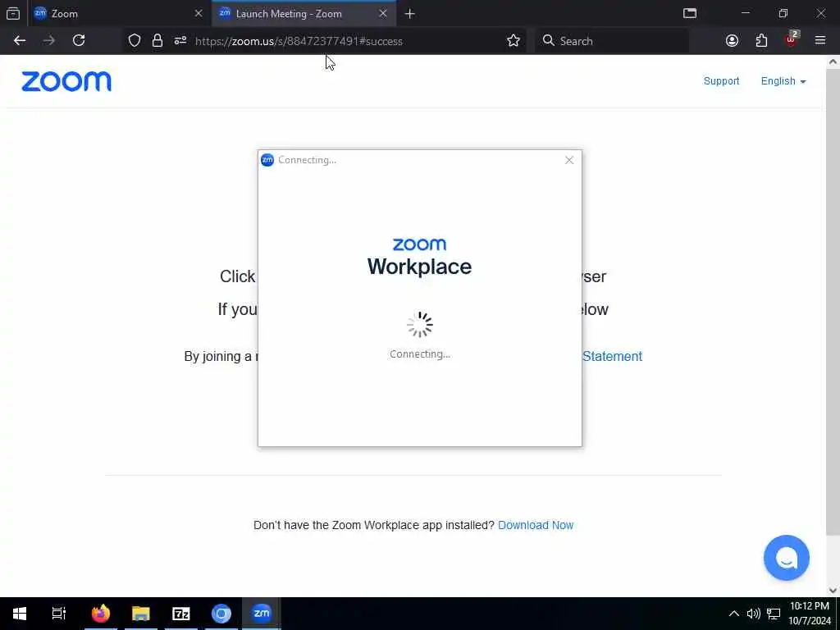The height and width of the screenshot is (630, 840).
Task: Open a new browser tab
Action: [410, 14]
